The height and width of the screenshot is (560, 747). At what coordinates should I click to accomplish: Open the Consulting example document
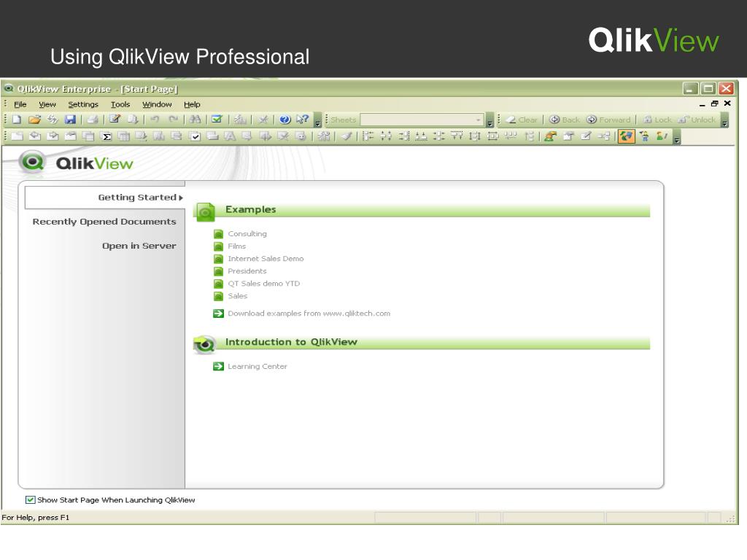[x=247, y=234]
